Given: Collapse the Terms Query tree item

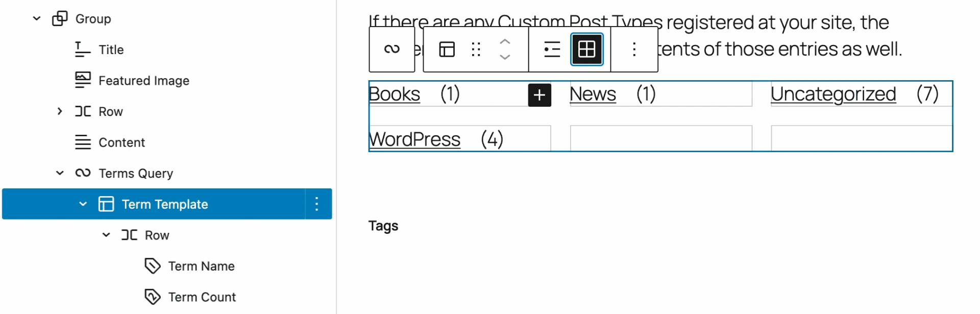Looking at the screenshot, I should point(60,173).
